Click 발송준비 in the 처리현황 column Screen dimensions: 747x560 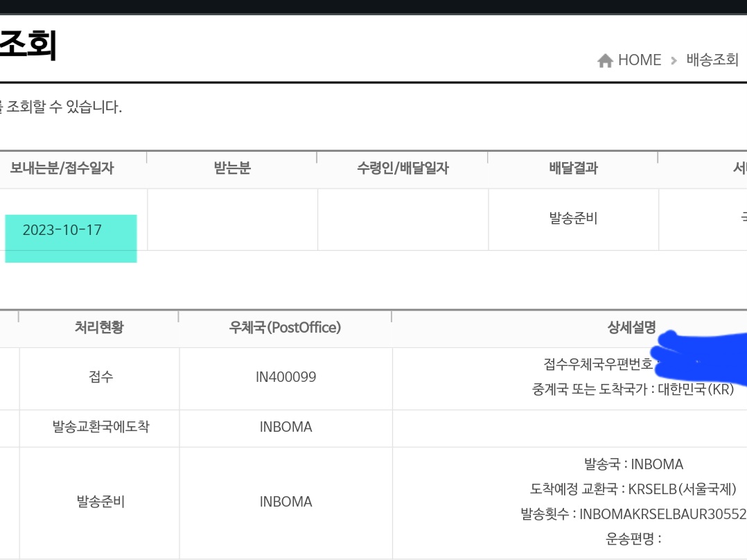pyautogui.click(x=100, y=502)
